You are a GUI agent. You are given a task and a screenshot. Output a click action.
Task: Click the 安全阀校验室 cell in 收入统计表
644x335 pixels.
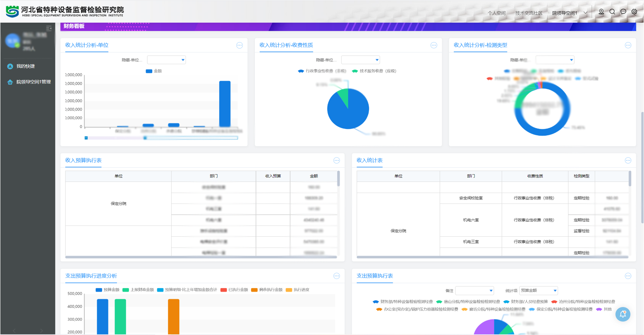point(471,198)
